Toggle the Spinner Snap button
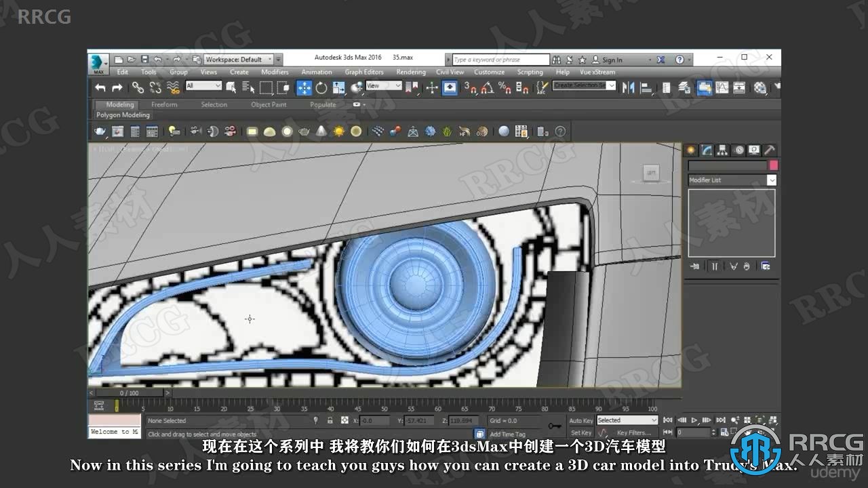868x488 pixels. click(522, 87)
